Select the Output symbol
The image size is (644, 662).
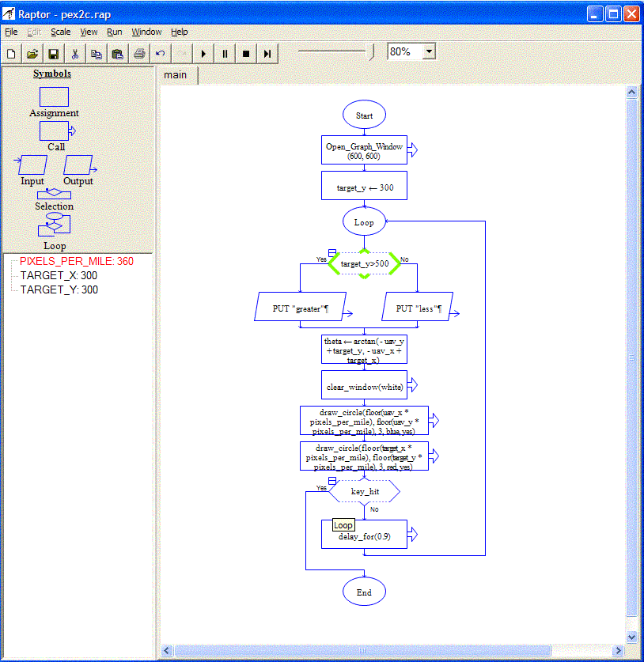point(79,165)
